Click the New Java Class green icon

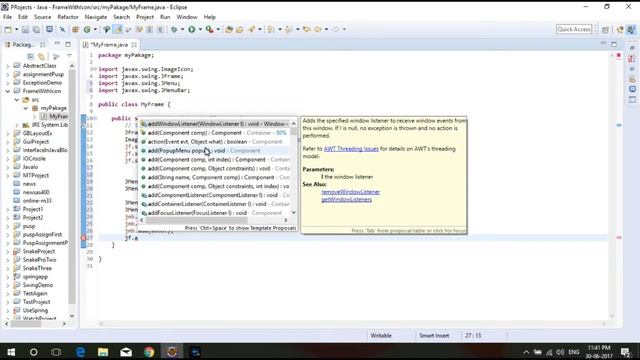click(87, 29)
